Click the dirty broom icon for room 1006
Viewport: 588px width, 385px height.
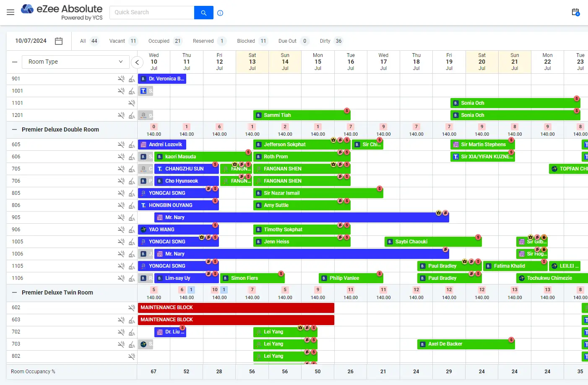tap(132, 254)
